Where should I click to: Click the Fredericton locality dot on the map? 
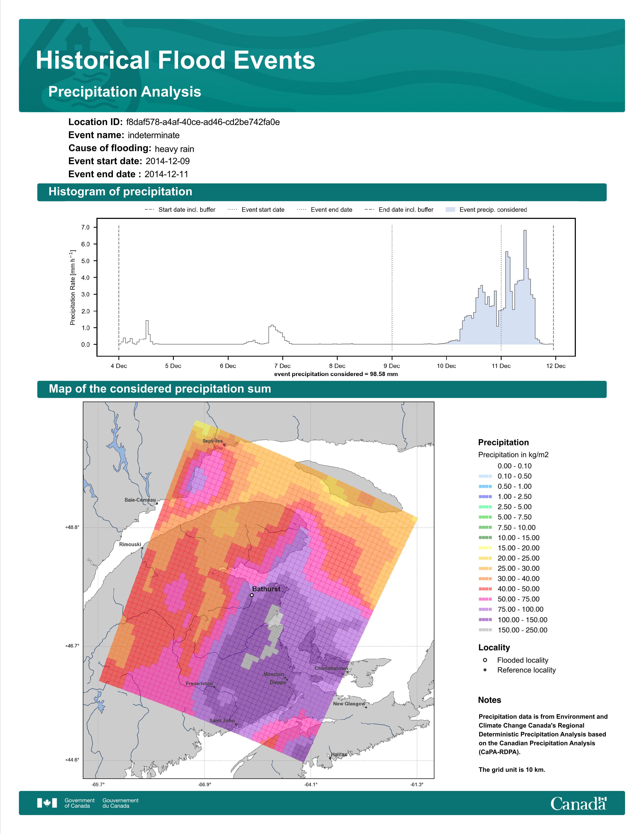(214, 687)
